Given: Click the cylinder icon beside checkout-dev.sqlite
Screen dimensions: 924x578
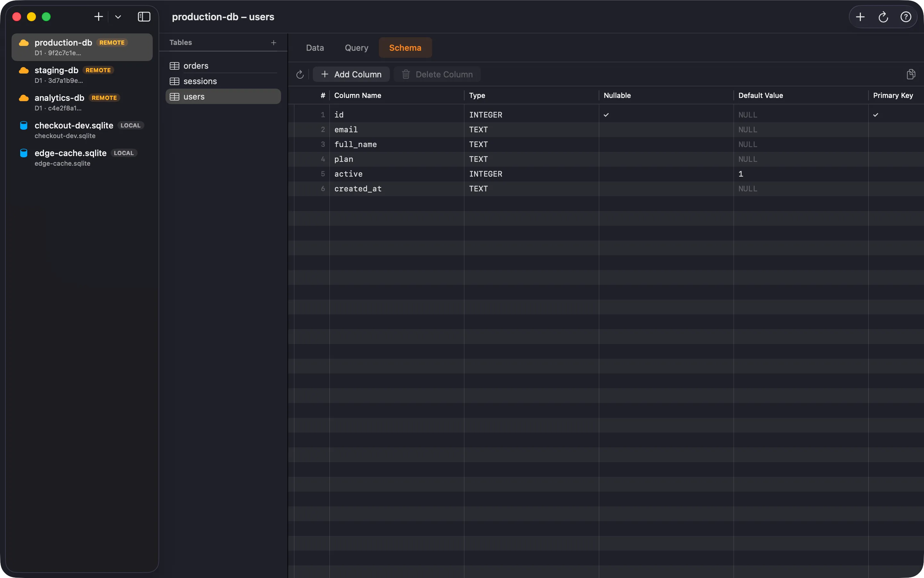Looking at the screenshot, I should (24, 125).
